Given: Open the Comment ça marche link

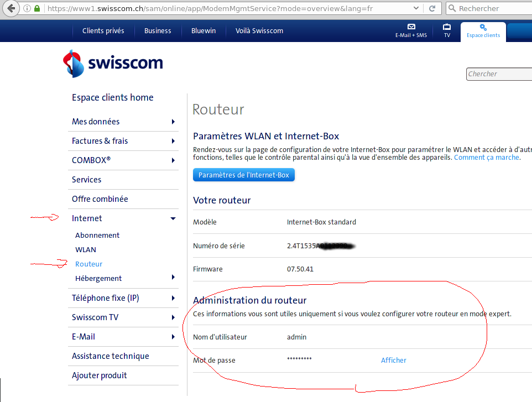Looking at the screenshot, I should 486,158.
